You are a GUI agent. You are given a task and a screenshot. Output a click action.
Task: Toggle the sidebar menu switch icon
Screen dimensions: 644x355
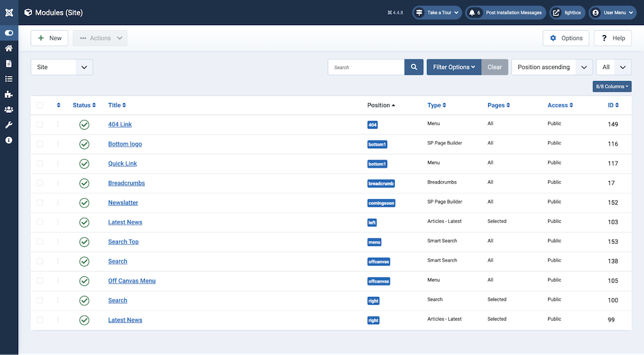click(8, 32)
